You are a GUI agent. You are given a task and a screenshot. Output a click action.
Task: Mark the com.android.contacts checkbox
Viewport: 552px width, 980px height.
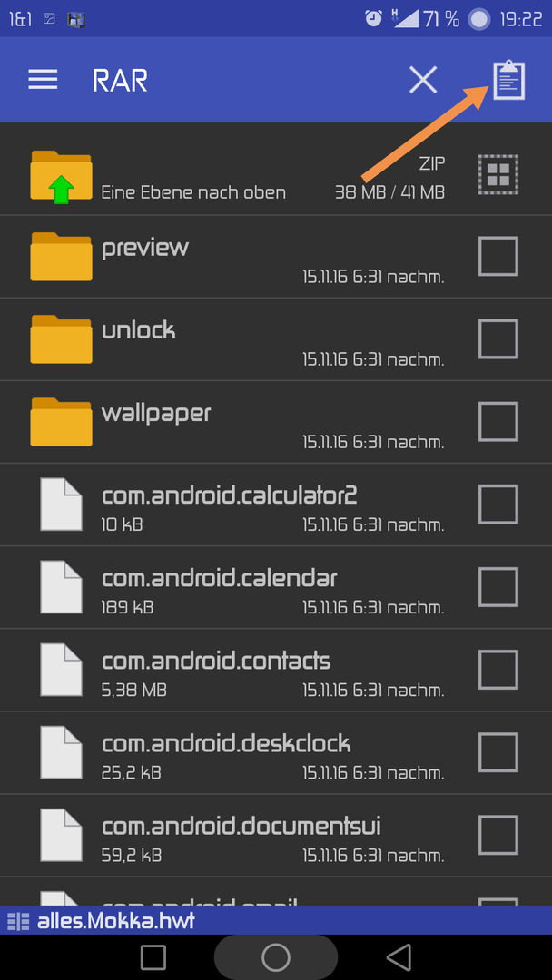(498, 670)
